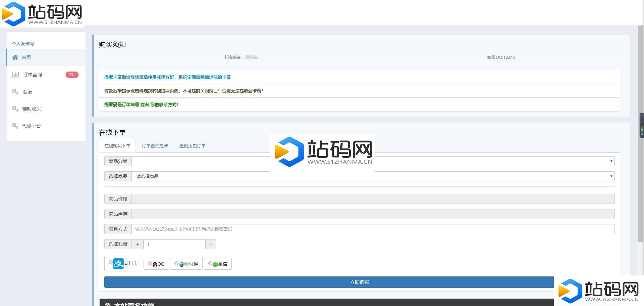Select the 微信 payment radio button
Screen dimensions: 644x306
coord(210,264)
